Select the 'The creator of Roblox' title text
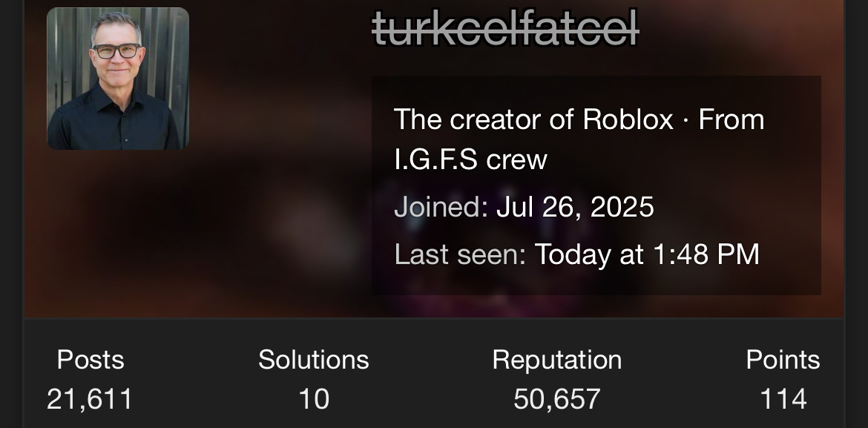 click(533, 119)
